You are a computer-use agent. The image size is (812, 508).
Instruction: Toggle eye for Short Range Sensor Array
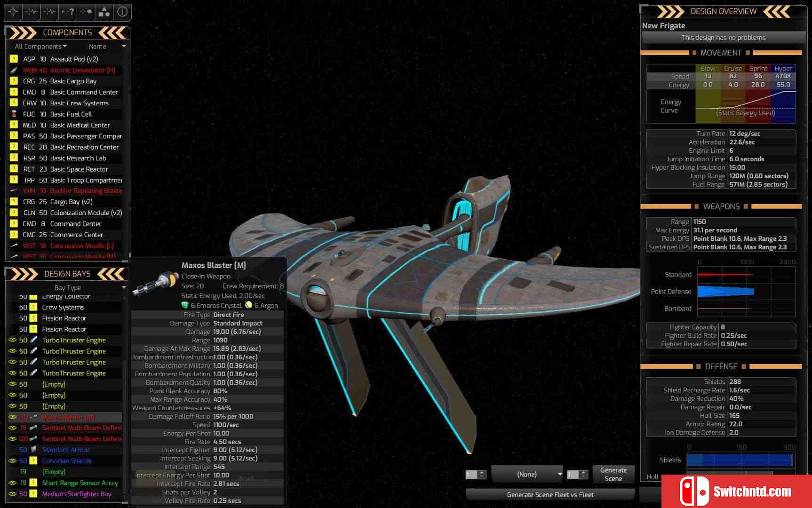13,483
